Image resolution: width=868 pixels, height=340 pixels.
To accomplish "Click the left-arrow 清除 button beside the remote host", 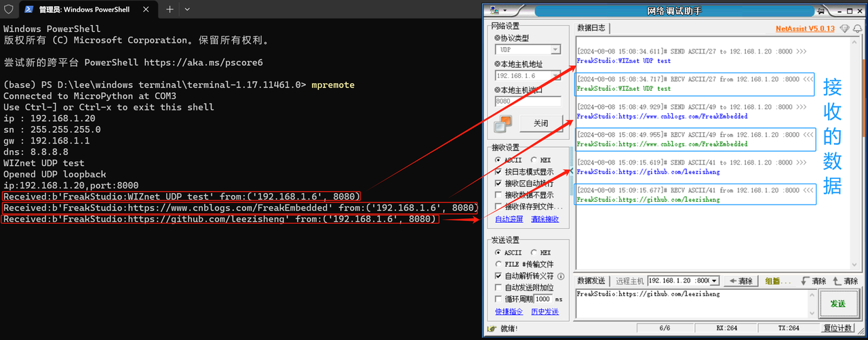I will [x=741, y=280].
